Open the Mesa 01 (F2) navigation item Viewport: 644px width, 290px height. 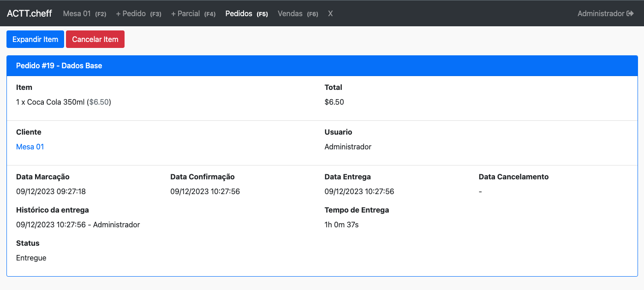[84, 13]
